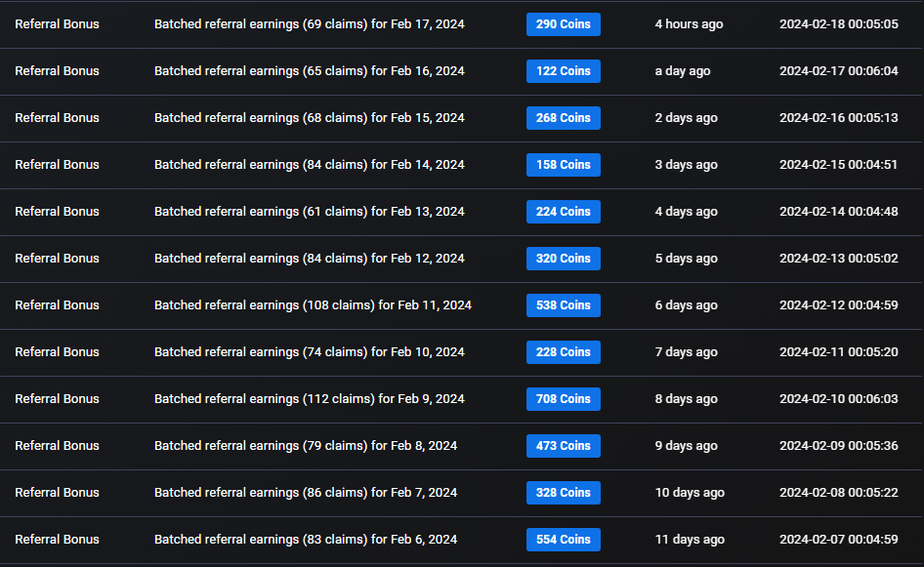
Task: Click timestamp 2024-02-13 00:05:02
Action: [839, 259]
